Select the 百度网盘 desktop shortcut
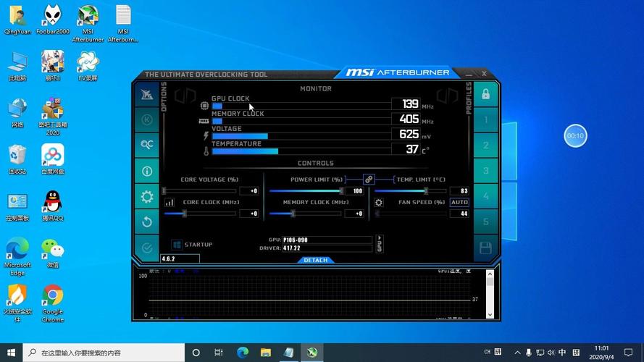The width and height of the screenshot is (644, 362). [x=53, y=159]
